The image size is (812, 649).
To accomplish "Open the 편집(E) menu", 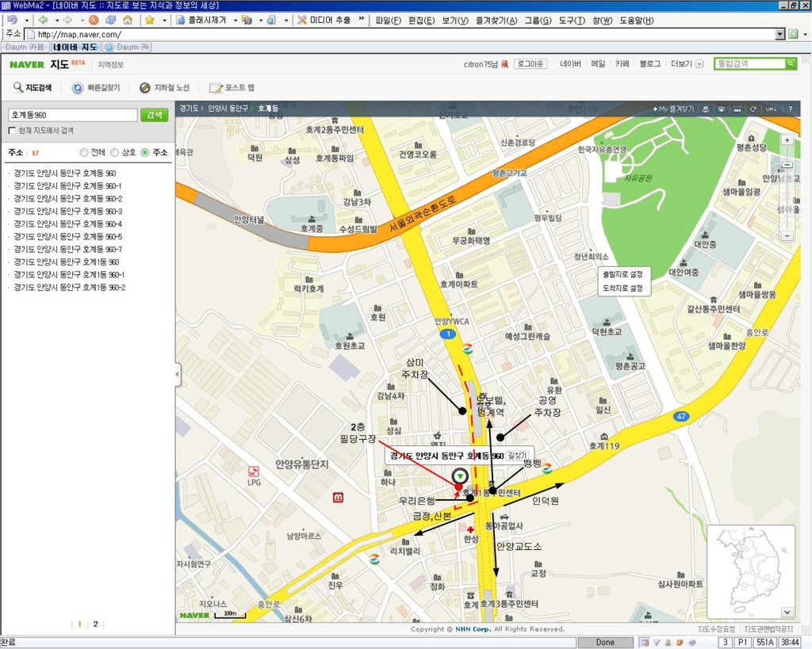I will coord(422,20).
